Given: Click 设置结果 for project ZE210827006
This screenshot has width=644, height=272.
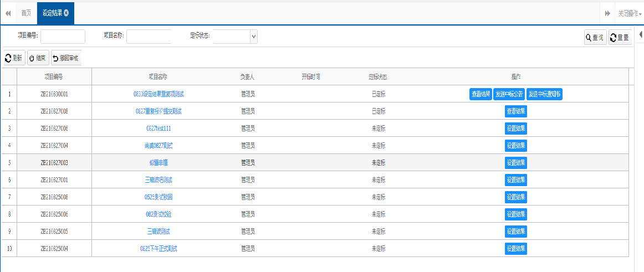Looking at the screenshot, I should click(x=515, y=129).
